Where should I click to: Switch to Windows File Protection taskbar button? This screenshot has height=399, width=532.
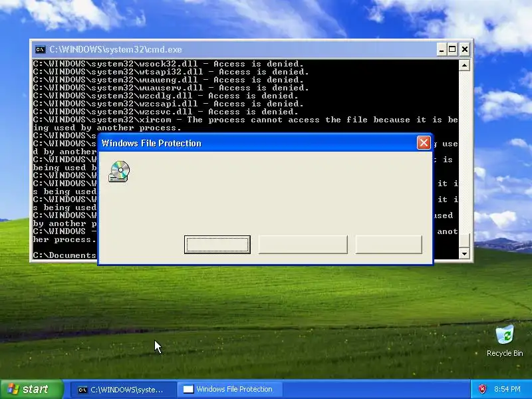pos(229,390)
